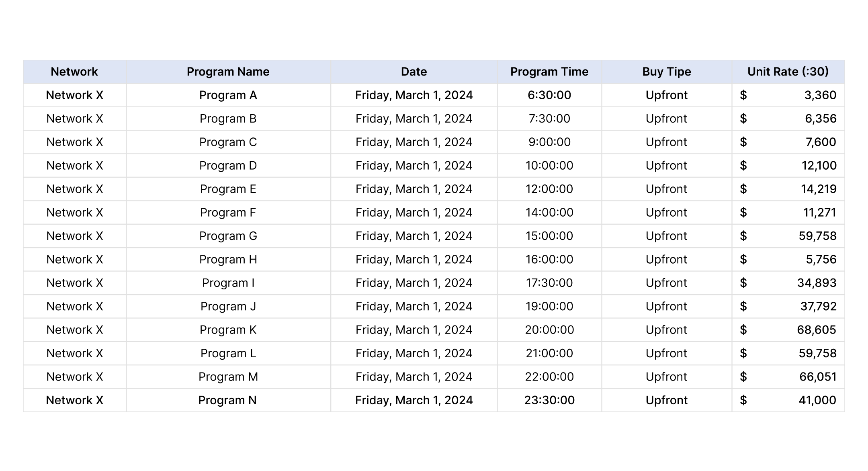The image size is (868, 471).
Task: Click the Buy Tipe header cell
Action: [667, 72]
